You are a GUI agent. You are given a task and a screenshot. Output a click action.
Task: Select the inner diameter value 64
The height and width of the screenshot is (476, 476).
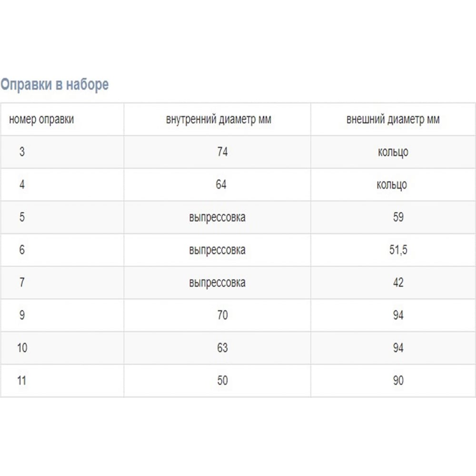[221, 184]
